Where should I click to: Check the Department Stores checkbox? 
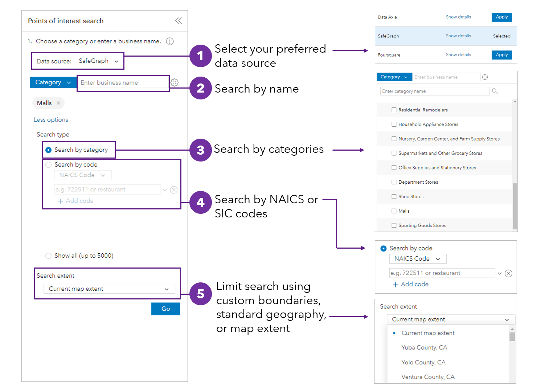(x=394, y=182)
